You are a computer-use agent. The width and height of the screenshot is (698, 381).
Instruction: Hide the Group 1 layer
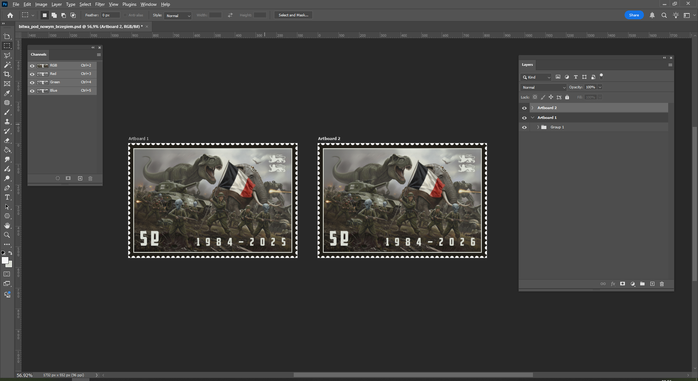pos(524,127)
